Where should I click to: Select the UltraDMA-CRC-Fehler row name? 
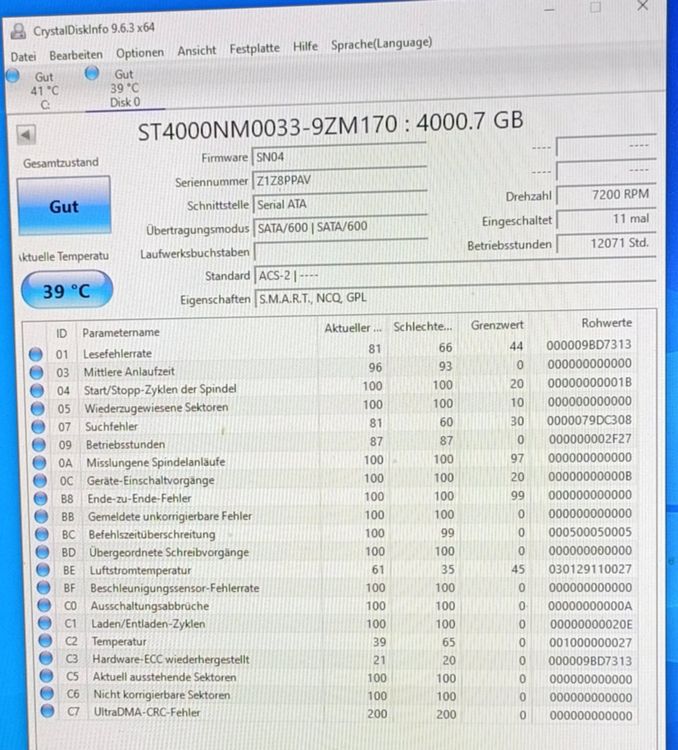(x=147, y=712)
